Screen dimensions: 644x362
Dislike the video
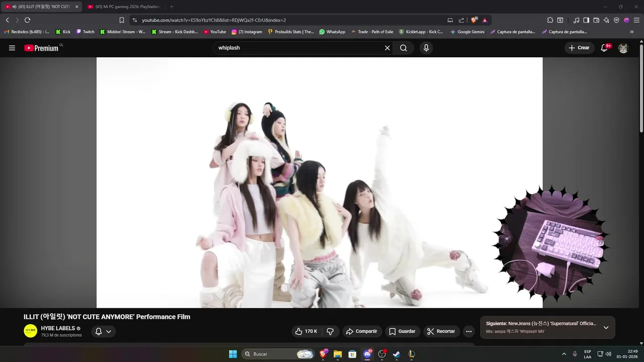(x=330, y=331)
